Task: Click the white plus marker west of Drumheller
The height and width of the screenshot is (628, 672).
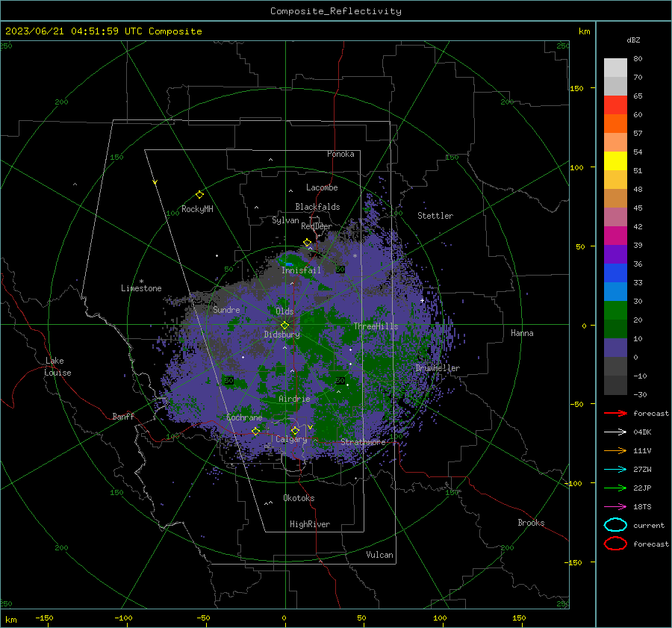Action: coord(422,300)
